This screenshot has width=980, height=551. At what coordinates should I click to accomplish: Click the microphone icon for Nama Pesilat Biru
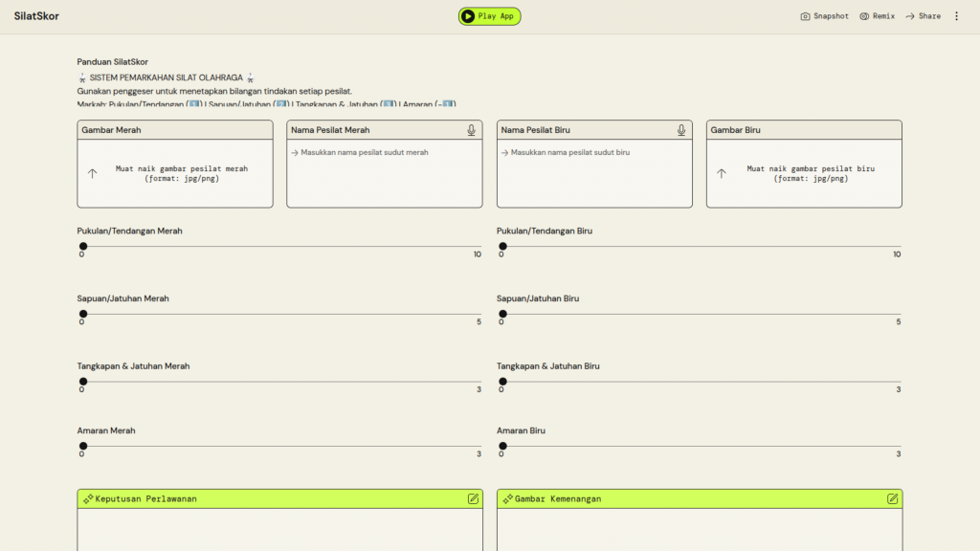point(681,130)
